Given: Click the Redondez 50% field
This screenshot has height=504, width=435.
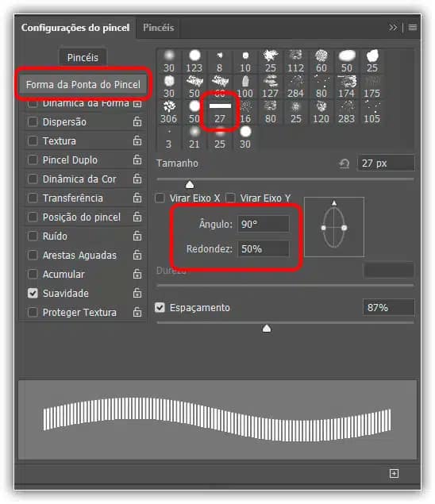Looking at the screenshot, I should pos(264,248).
